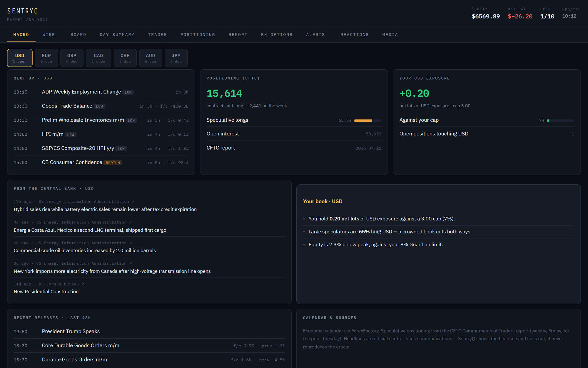
Task: Select the Goods Trade Balance event
Action: pos(101,106)
